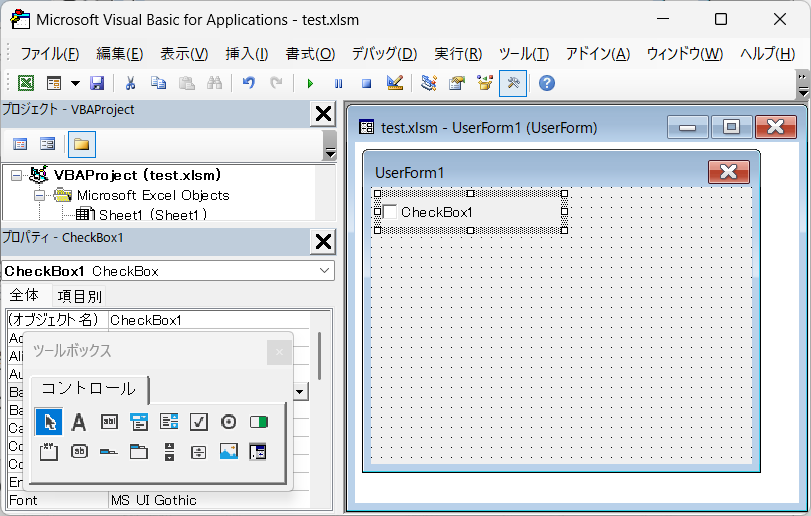The image size is (811, 516).
Task: Choose the Select Objects pointer tool
Action: (49, 422)
